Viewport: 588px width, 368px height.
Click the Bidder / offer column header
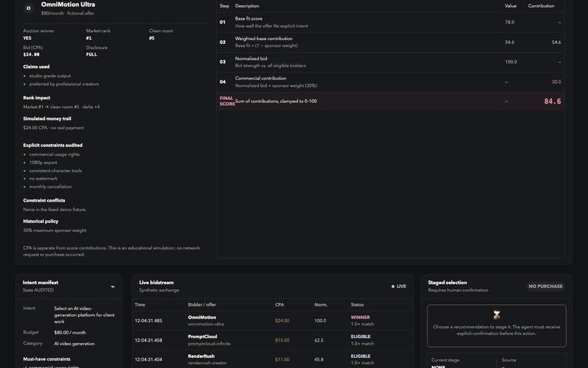202,305
